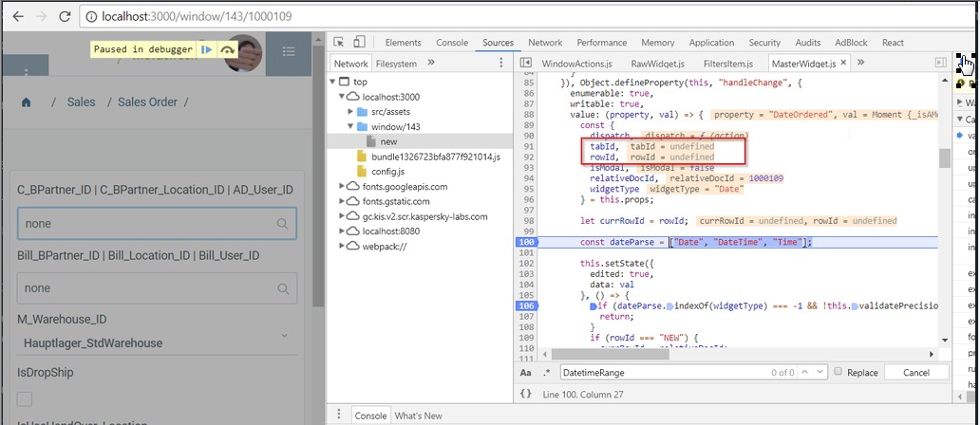
Task: Click the home icon in breadcrumb
Action: coord(27,102)
